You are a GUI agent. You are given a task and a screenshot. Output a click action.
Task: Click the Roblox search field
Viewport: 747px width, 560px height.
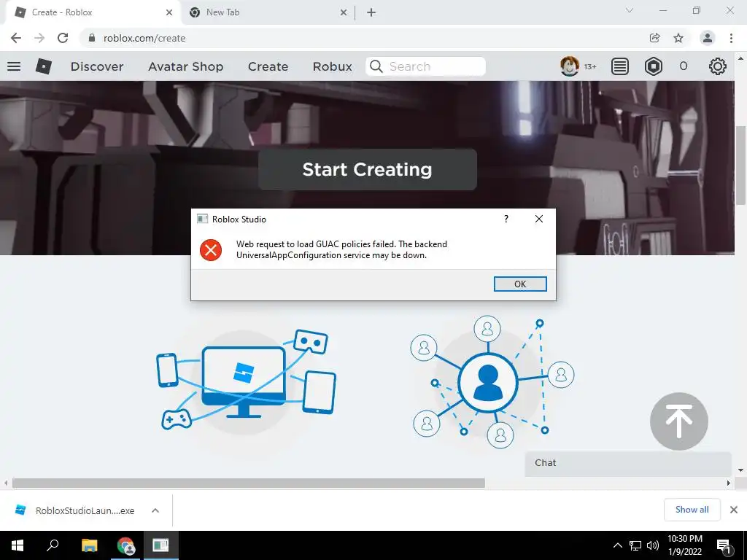click(425, 66)
